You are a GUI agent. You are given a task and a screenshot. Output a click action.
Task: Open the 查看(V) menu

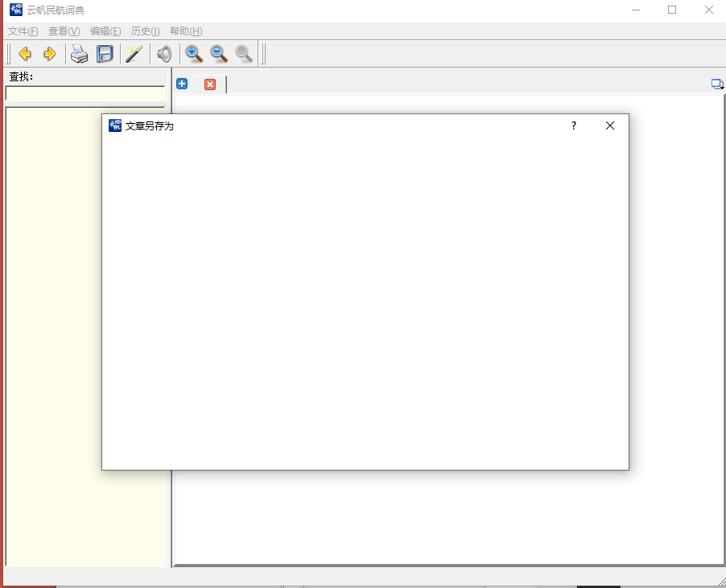(64, 31)
